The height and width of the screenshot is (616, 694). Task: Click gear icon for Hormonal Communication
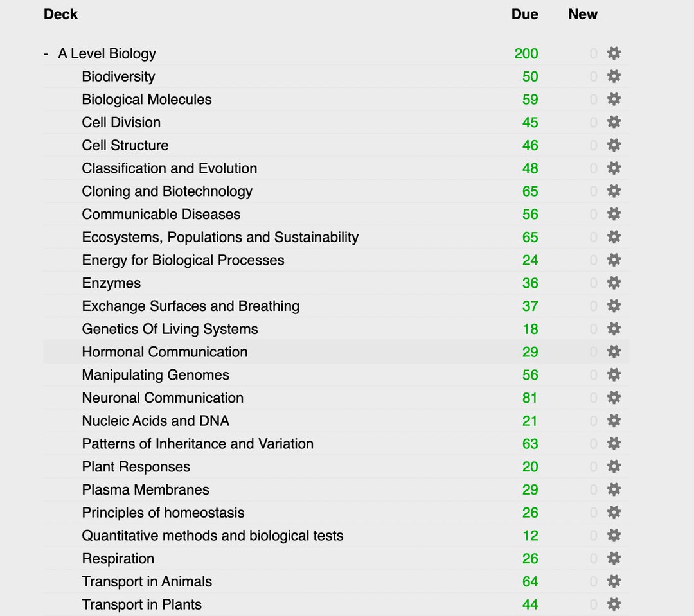click(x=614, y=352)
